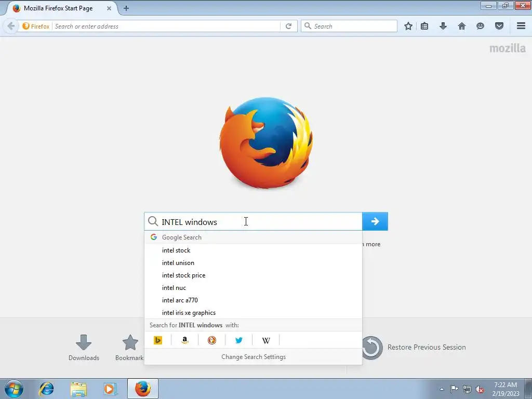Open the Windows Start menu
Screen dimensions: 532x399
(x=14, y=389)
